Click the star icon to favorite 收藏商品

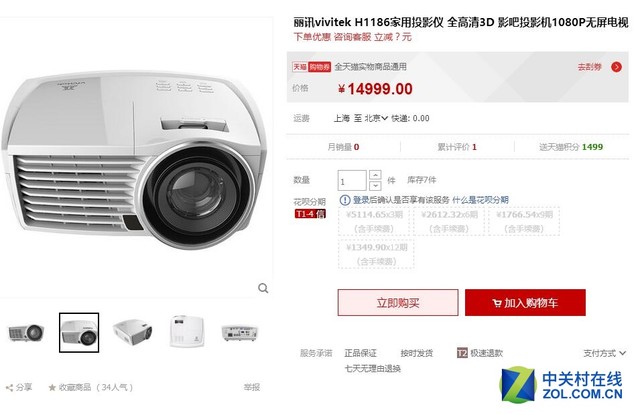(x=52, y=388)
